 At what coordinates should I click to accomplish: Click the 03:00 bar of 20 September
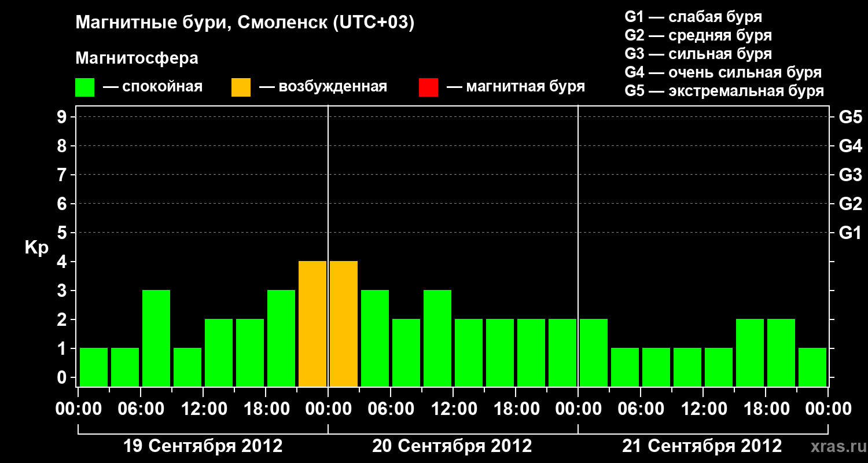coord(375,338)
